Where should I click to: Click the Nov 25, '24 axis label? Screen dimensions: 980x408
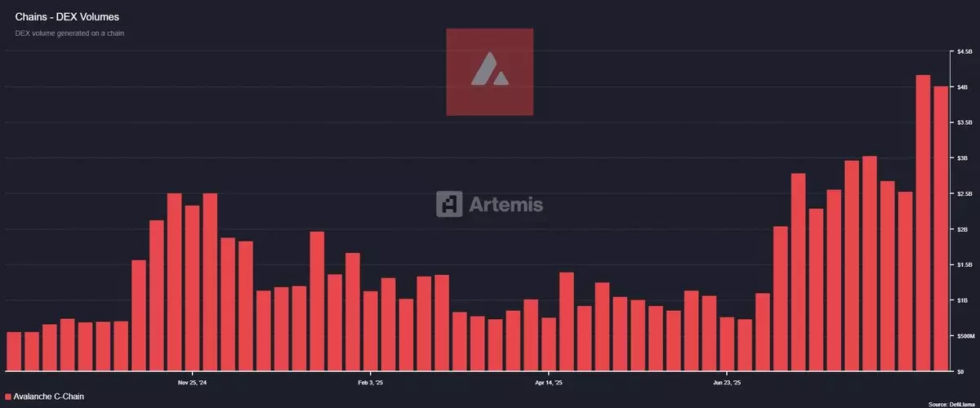point(193,381)
